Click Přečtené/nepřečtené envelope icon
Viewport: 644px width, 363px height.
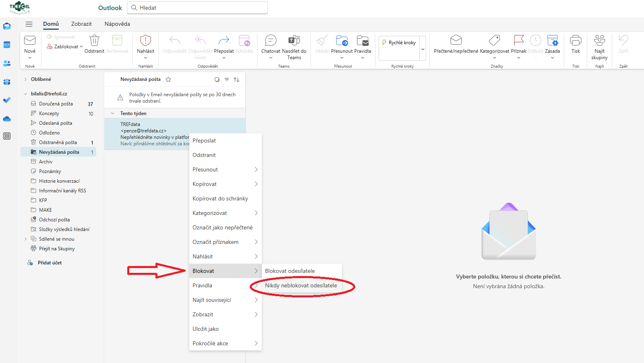coord(456,40)
